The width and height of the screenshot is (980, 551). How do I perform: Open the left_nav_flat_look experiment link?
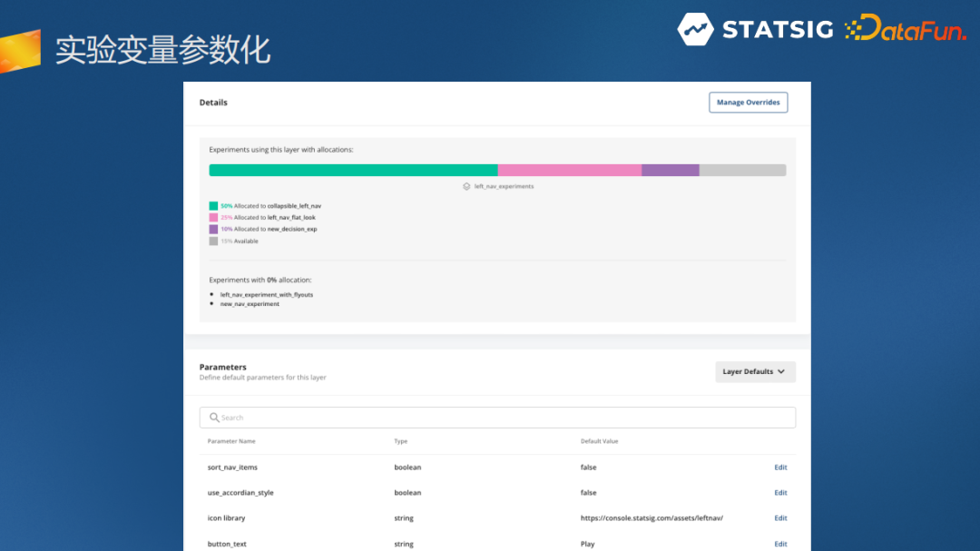tap(291, 218)
